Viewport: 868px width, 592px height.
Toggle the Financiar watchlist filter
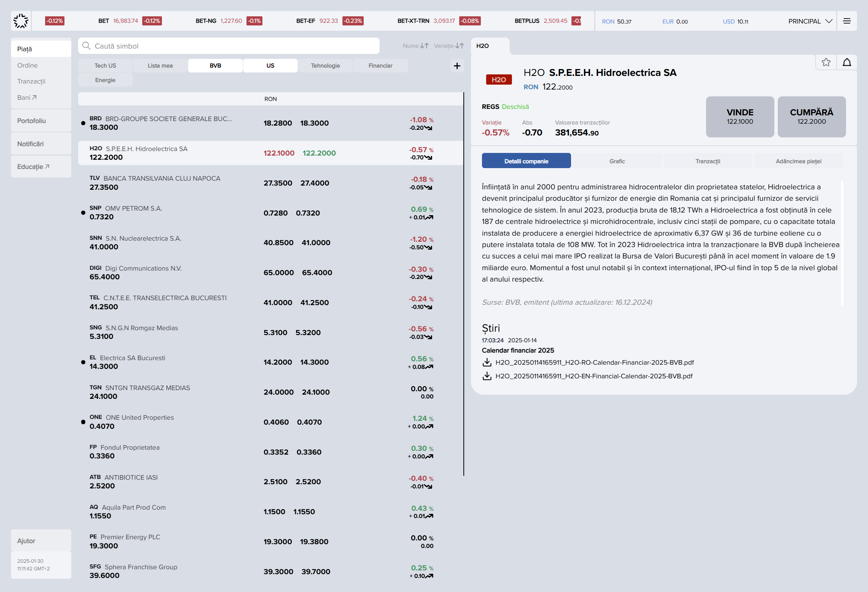point(380,66)
